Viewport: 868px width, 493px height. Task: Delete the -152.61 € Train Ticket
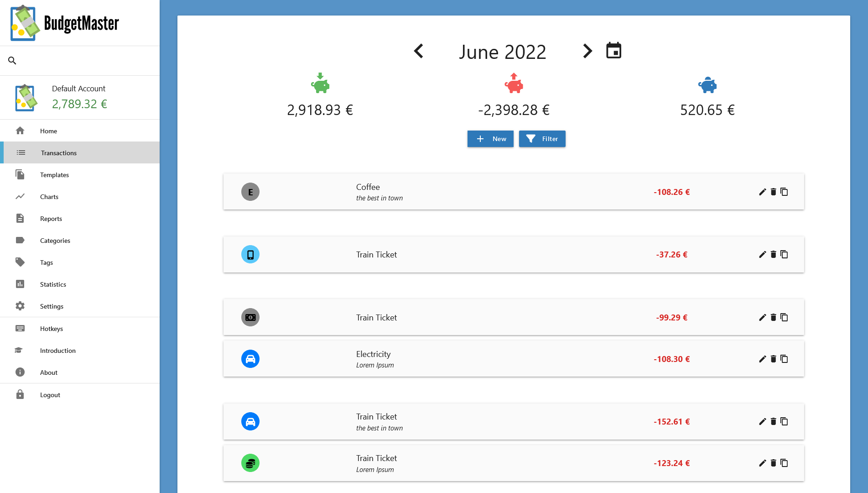coord(773,421)
